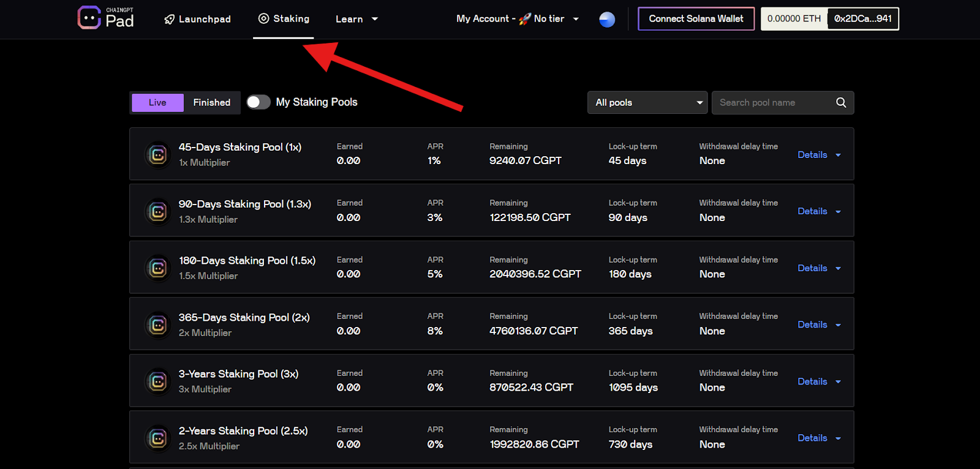The height and width of the screenshot is (469, 980).
Task: Focus the Search pool name field
Action: pyautogui.click(x=783, y=102)
